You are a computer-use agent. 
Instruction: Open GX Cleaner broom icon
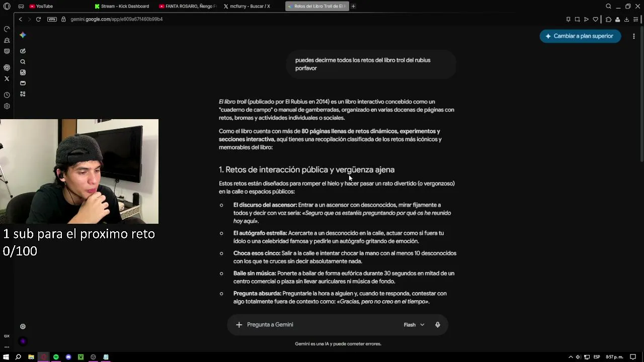[7, 40]
